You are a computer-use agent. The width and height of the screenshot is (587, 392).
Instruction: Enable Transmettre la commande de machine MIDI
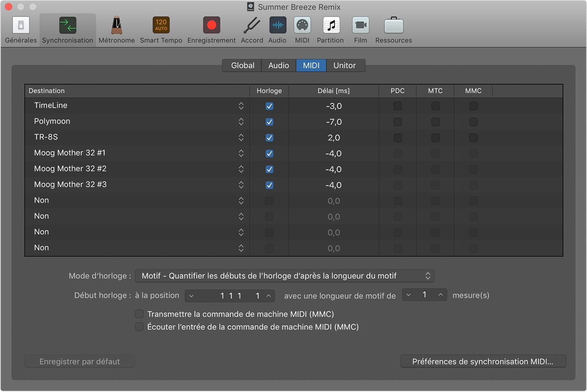pos(139,314)
